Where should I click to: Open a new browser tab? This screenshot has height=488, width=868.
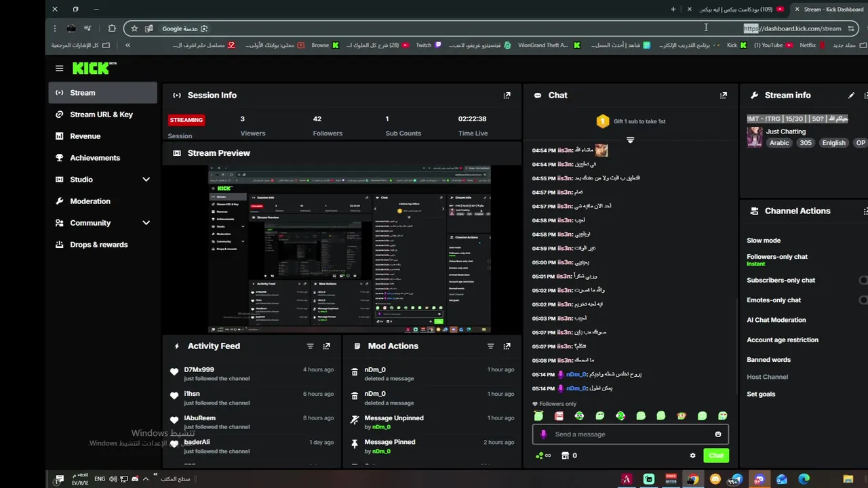click(x=673, y=9)
